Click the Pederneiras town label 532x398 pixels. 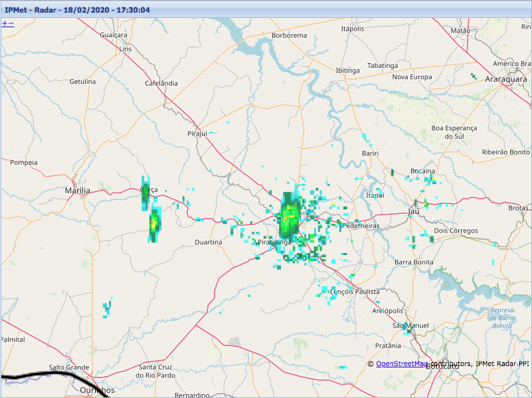tap(360, 226)
